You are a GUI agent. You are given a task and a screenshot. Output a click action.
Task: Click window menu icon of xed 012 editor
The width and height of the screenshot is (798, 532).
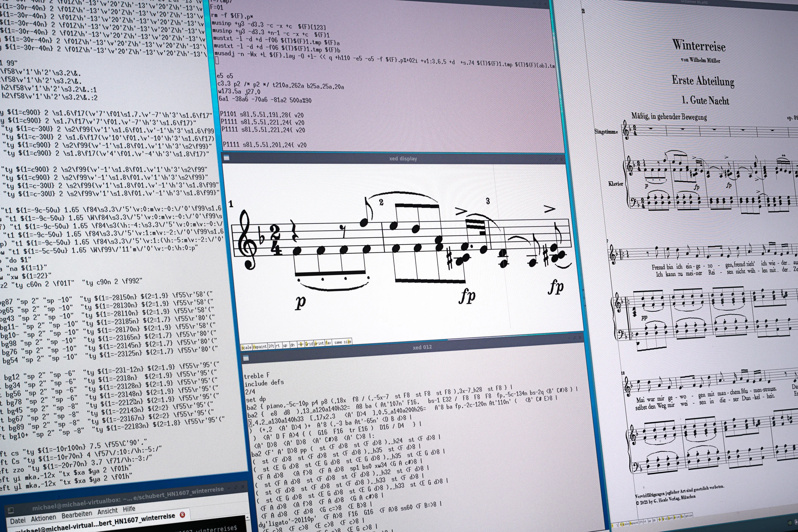pos(246,358)
